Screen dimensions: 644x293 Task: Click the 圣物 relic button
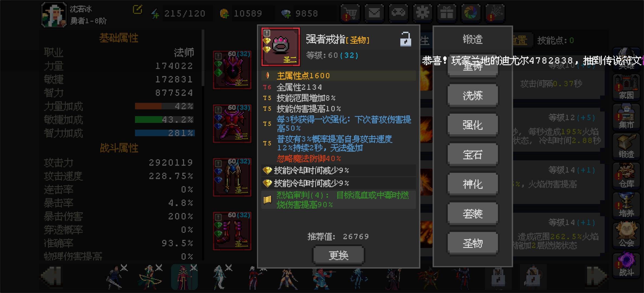[472, 243]
